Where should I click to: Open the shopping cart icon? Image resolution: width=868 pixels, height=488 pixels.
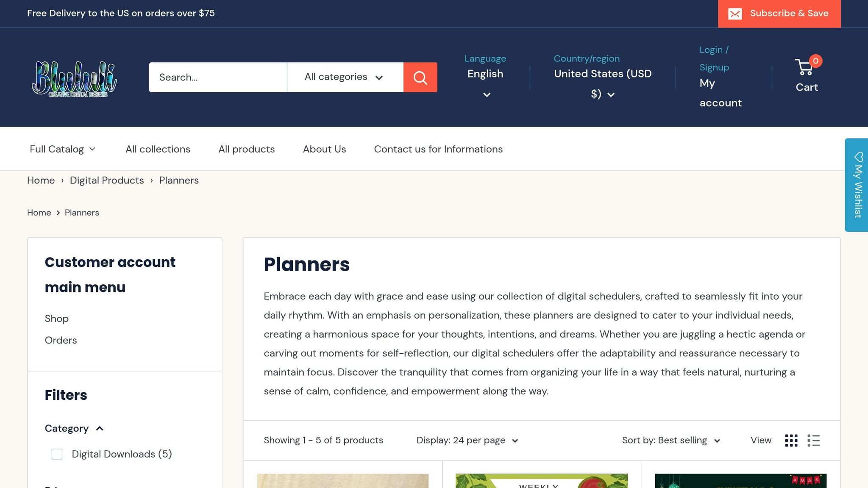(804, 67)
